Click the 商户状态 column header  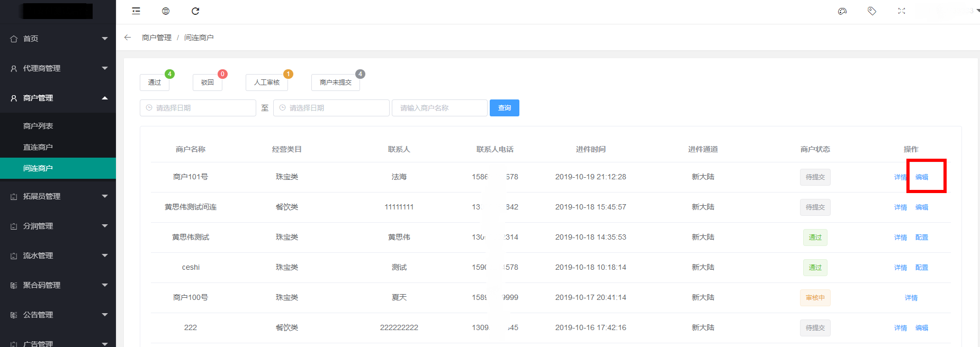pyautogui.click(x=815, y=149)
